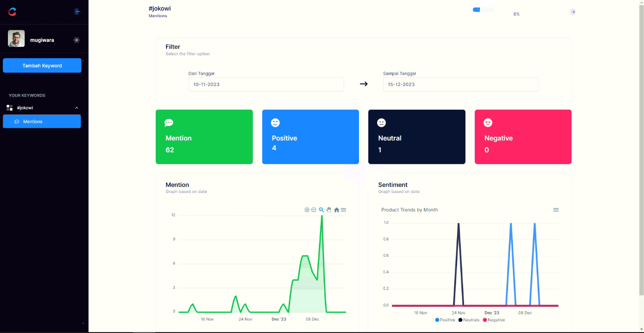Click the Sampai Tanggal date field
Viewport: 644px width, 333px height.
pos(461,84)
